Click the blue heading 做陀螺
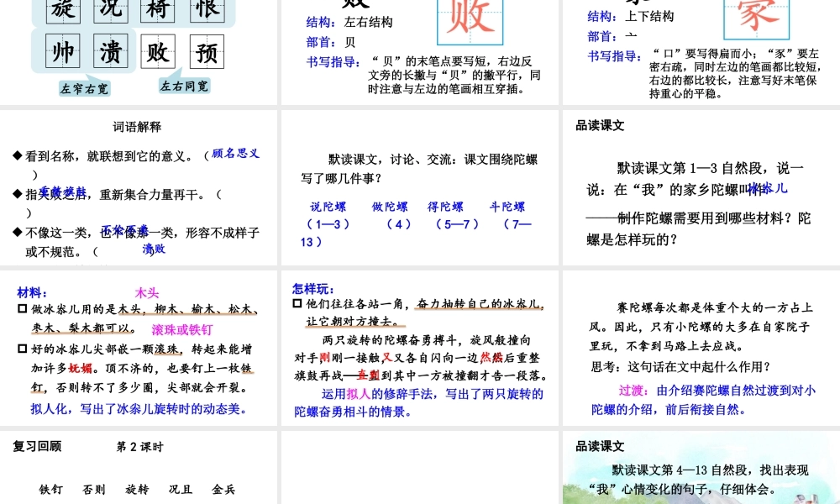This screenshot has height=504, width=840. 390,207
